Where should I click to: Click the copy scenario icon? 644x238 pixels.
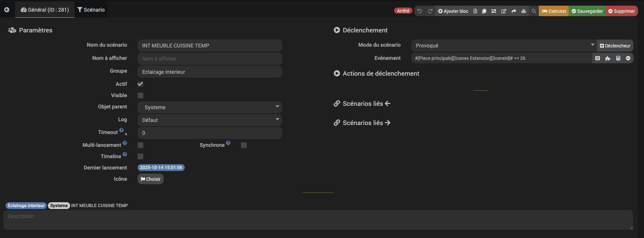[484, 11]
